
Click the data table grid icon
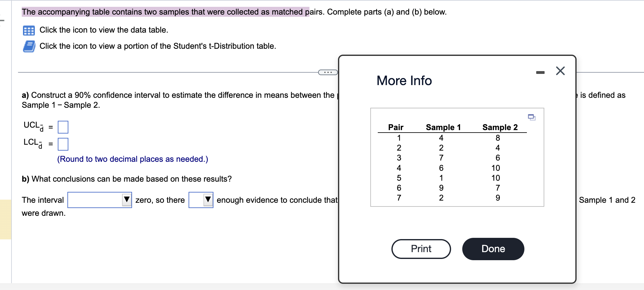(x=29, y=30)
